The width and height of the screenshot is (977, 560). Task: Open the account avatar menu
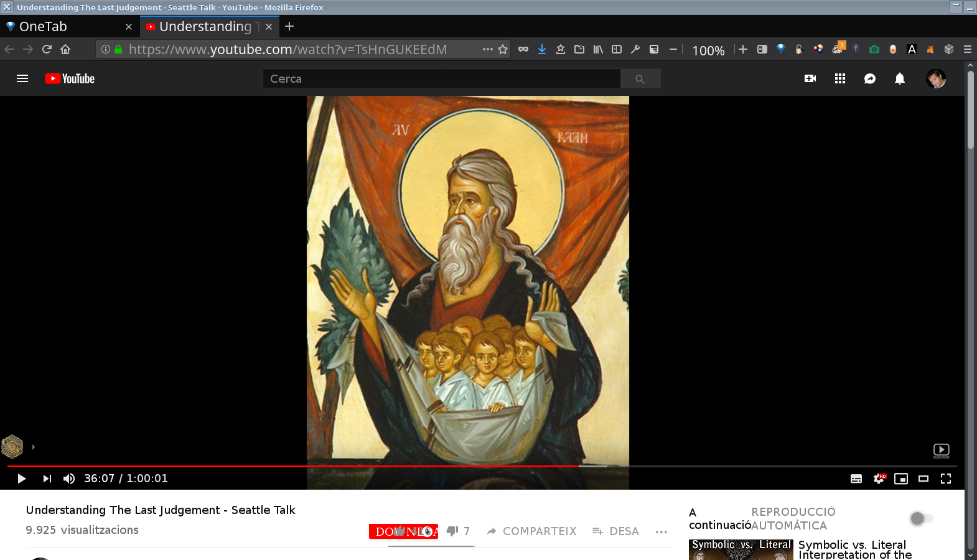(936, 78)
